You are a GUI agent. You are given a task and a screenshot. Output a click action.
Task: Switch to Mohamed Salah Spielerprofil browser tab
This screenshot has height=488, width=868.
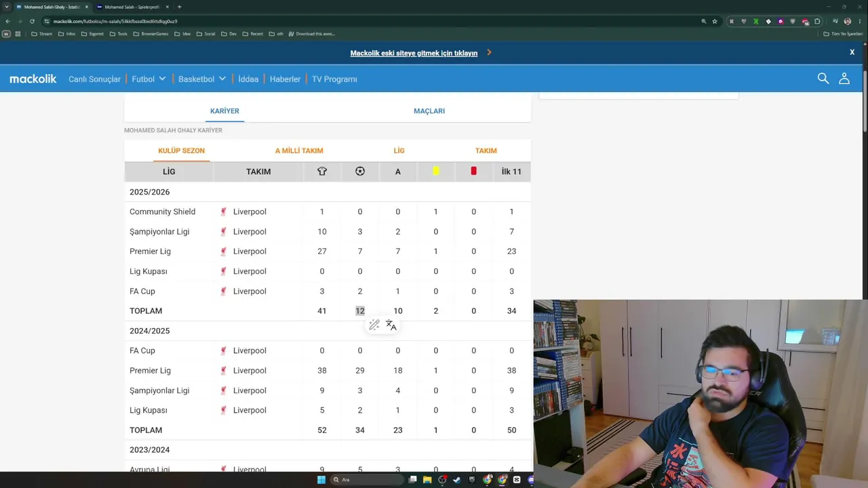point(132,7)
